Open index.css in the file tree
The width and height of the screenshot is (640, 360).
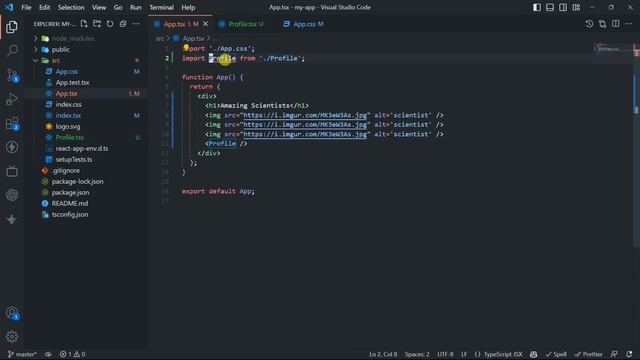click(x=69, y=104)
